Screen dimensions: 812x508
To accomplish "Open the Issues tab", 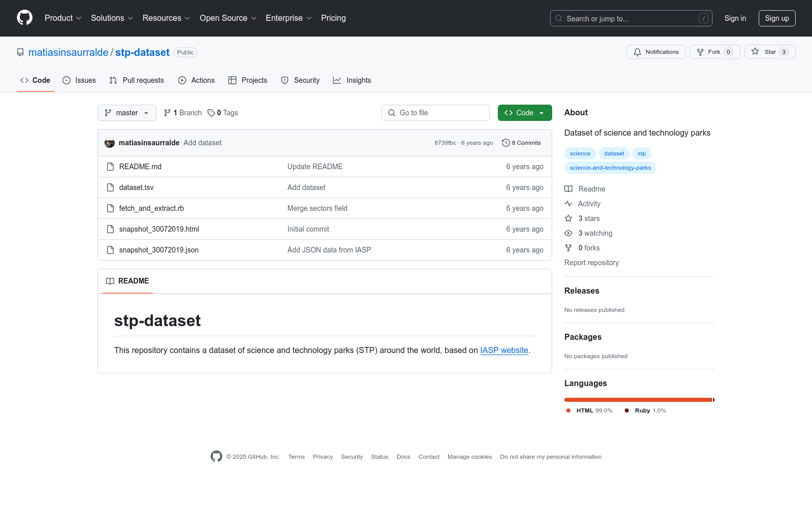I will point(79,80).
